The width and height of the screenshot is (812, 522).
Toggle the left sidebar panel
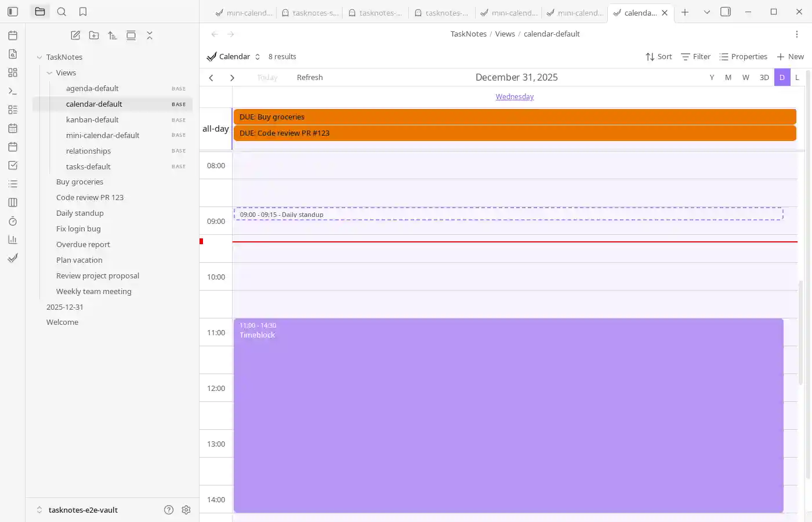point(13,12)
